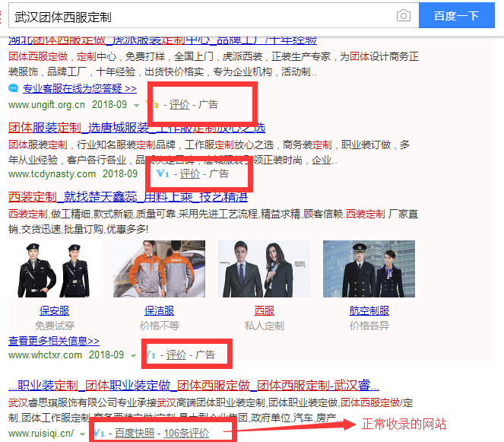Open the 百度快照 cached page link
The height and width of the screenshot is (442, 504).
point(135,434)
